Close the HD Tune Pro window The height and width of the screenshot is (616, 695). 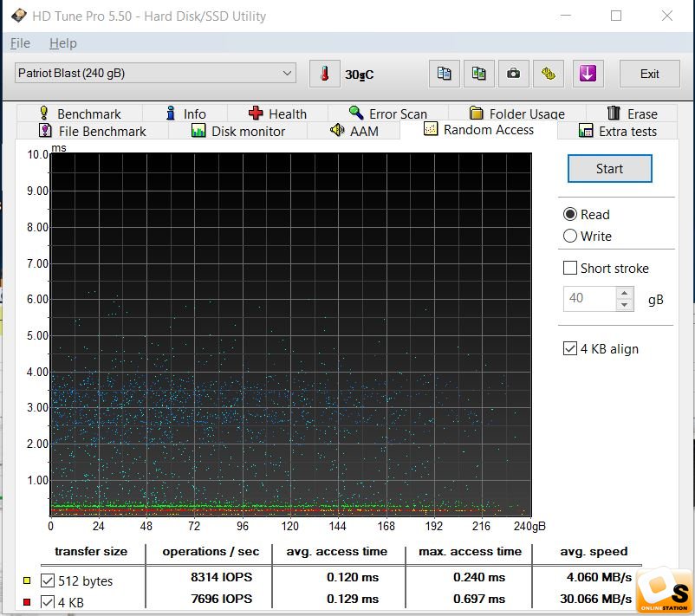tap(667, 16)
